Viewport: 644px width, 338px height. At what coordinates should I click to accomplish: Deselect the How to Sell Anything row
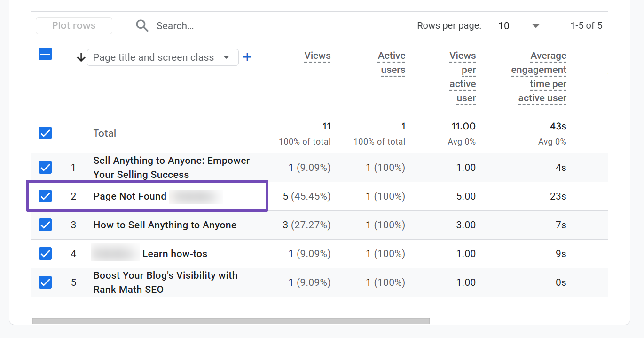tap(45, 225)
